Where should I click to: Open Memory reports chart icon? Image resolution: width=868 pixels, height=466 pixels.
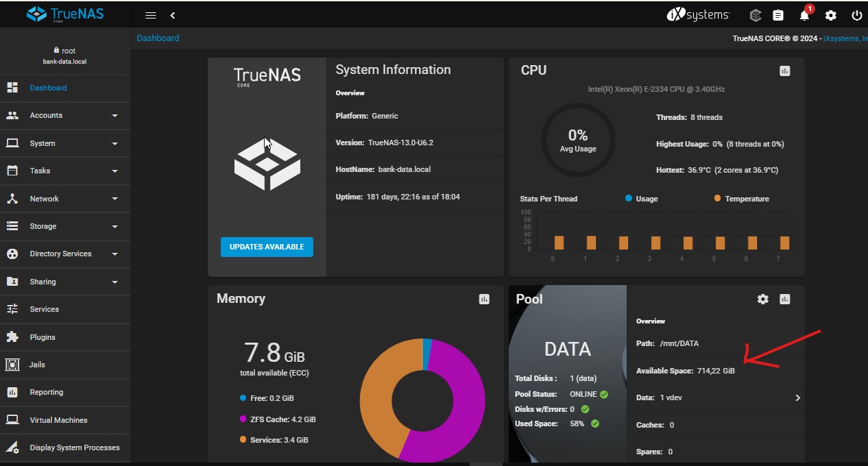click(484, 299)
